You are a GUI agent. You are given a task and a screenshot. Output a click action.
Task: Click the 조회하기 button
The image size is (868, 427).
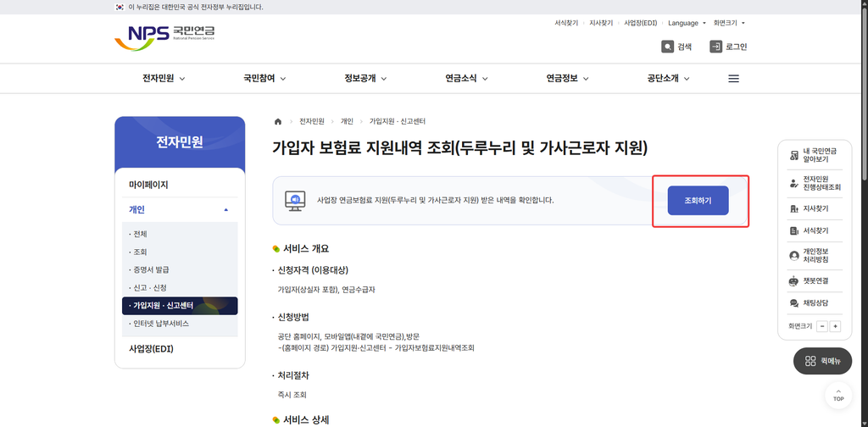[x=698, y=200]
